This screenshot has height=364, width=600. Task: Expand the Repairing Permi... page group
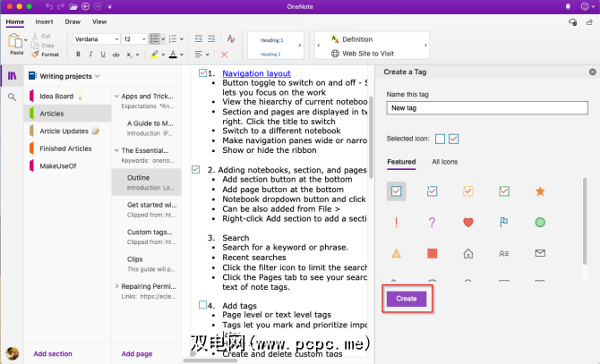[x=116, y=285]
